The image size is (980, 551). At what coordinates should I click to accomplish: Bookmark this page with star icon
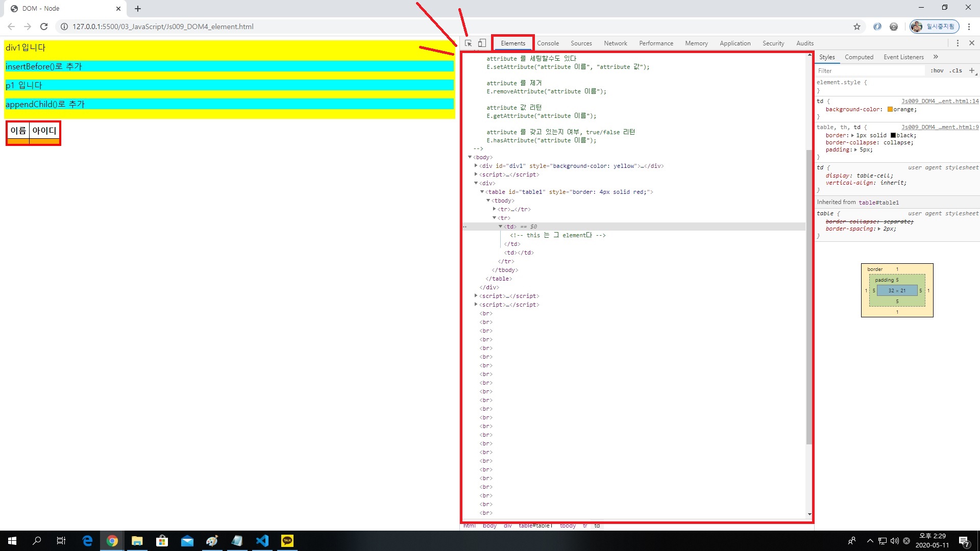pos(857,27)
